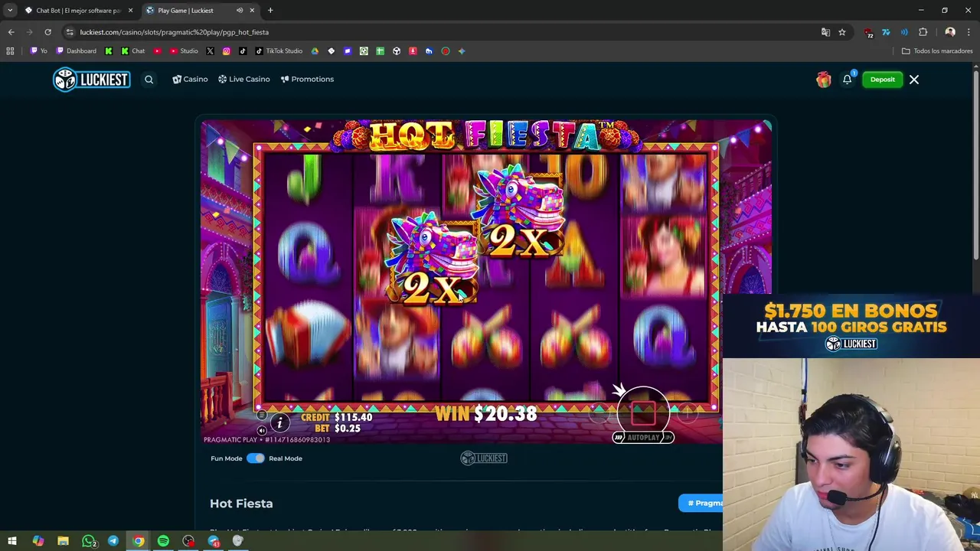This screenshot has width=980, height=551.
Task: Open the notifications bell
Action: pyautogui.click(x=848, y=80)
